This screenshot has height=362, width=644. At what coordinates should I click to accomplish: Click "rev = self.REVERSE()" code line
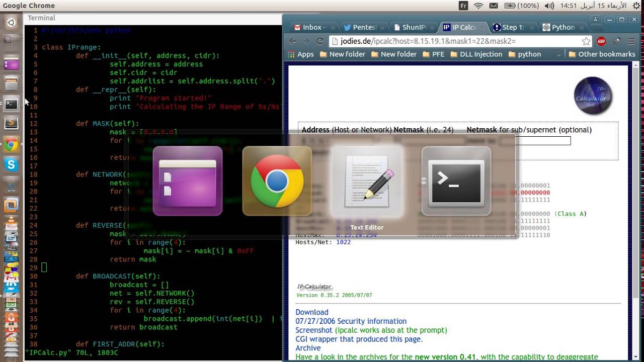pos(152,302)
